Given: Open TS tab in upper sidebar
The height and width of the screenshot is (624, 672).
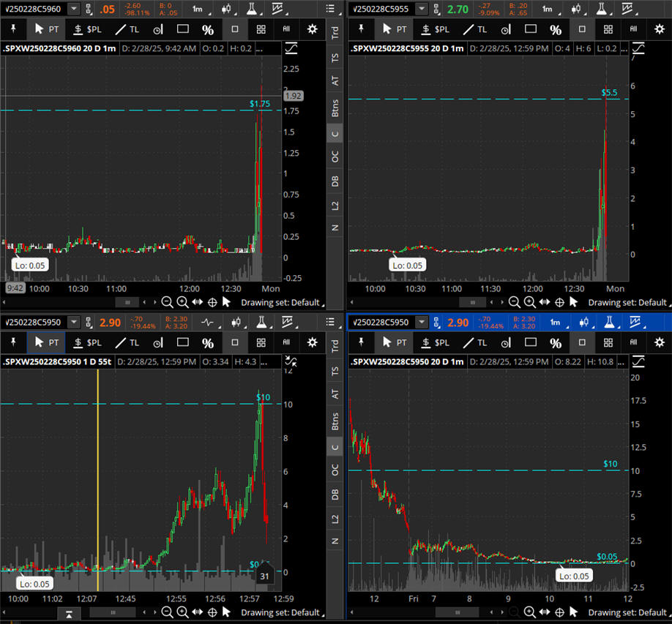Looking at the screenshot, I should 335,57.
